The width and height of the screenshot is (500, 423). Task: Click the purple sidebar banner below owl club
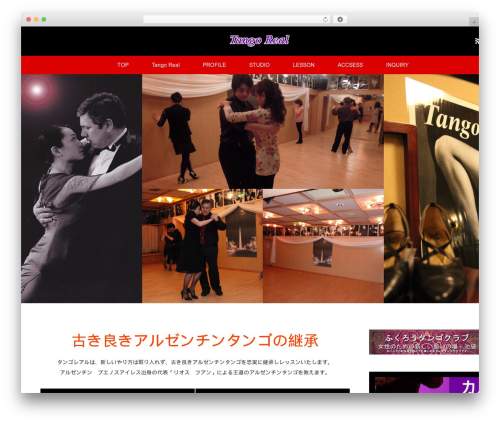pos(424,382)
